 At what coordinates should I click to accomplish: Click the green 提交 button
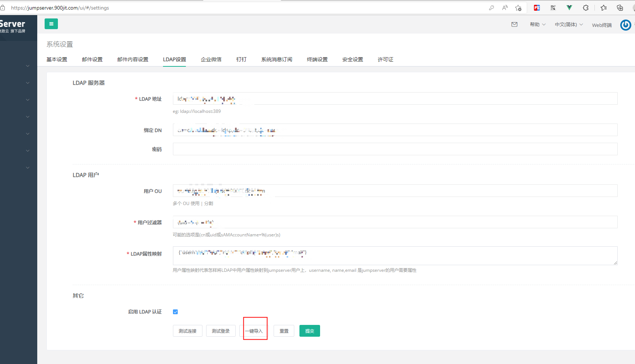310,331
